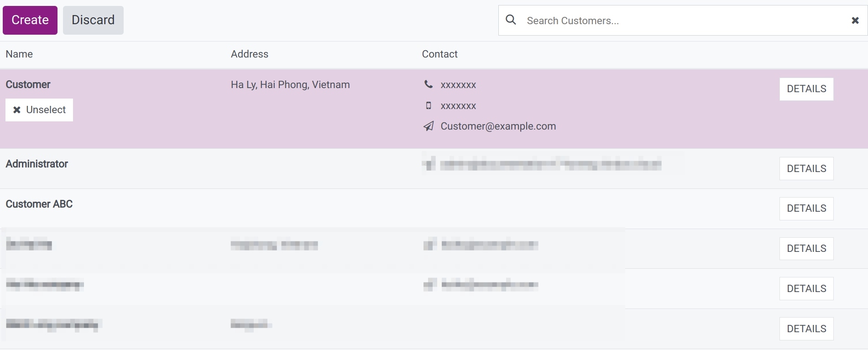Click the X icon in Unselect button
The image size is (868, 350).
click(17, 110)
